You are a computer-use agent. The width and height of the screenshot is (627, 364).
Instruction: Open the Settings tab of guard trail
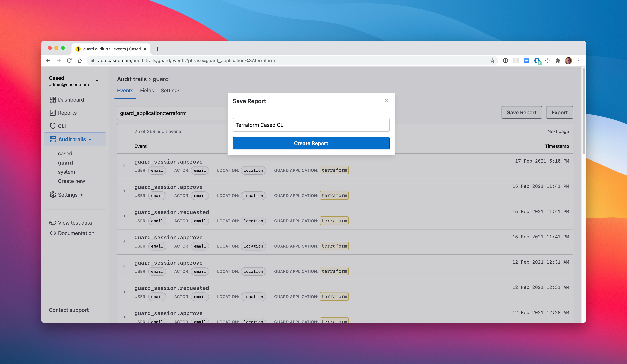[170, 91]
